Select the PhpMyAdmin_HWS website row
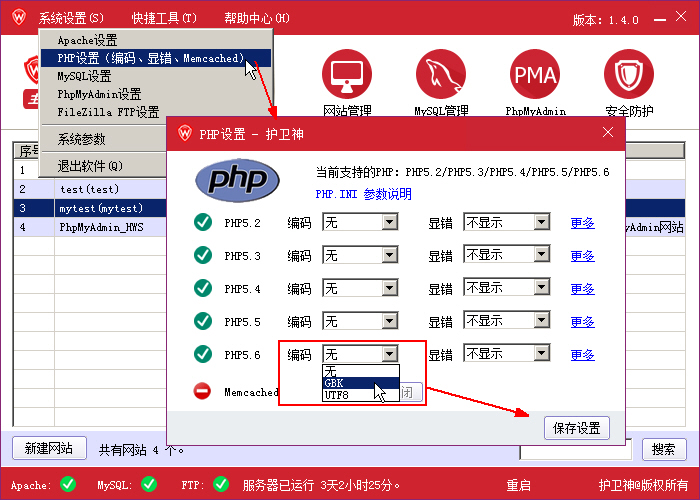This screenshot has height=500, width=700. (90, 227)
